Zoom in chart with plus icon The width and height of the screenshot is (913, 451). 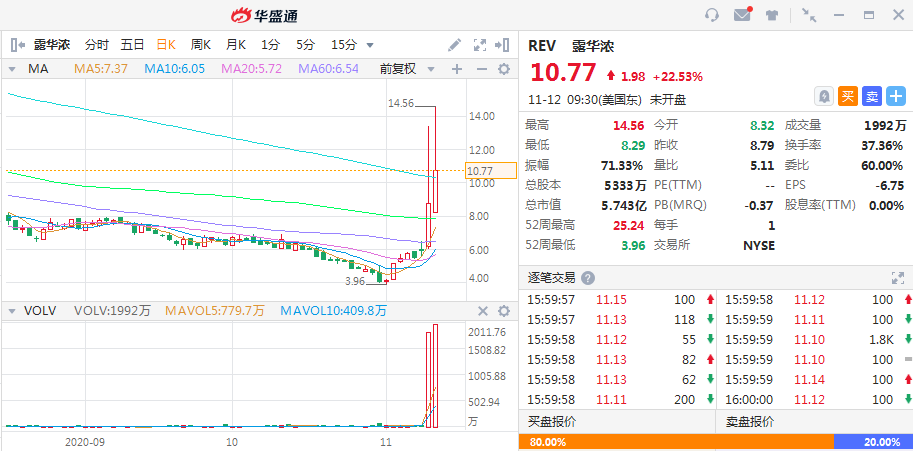456,69
